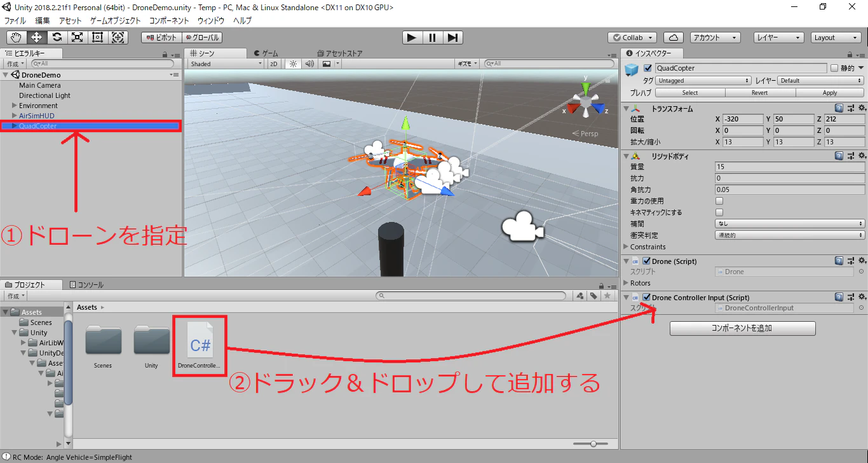Toggle the 2D scene view mode

[274, 64]
